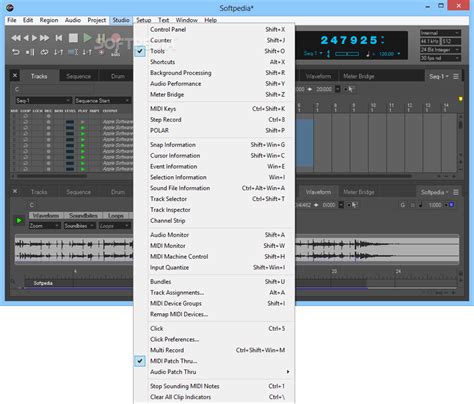Image resolution: width=474 pixels, height=404 pixels.
Task: Open the Softpedia chooser in lower tab bar
Action: click(434, 192)
